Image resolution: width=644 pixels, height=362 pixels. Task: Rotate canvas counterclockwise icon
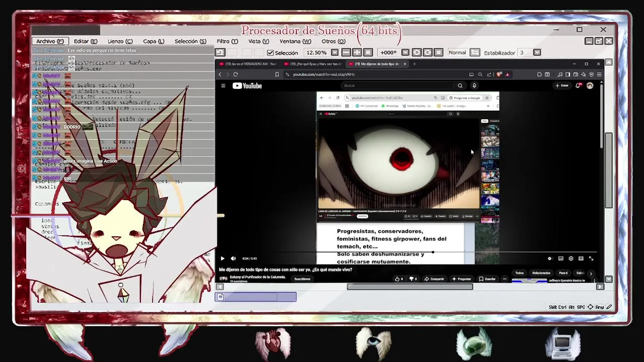pyautogui.click(x=417, y=53)
